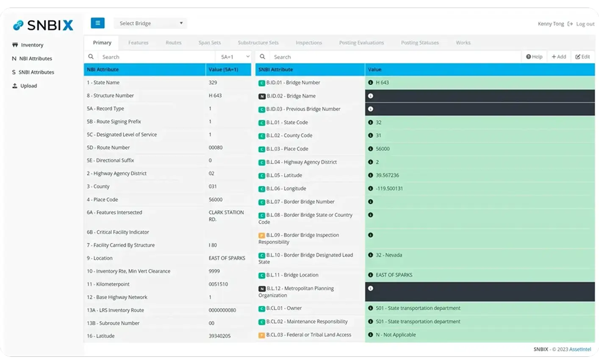This screenshot has height=364, width=599.
Task: Open the Span Sets tab
Action: pyautogui.click(x=210, y=43)
